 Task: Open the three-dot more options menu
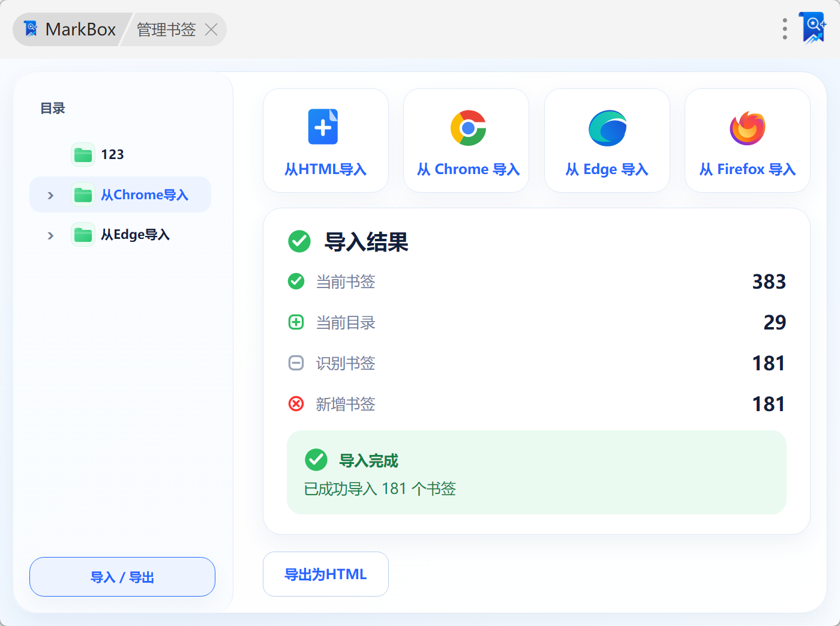785,29
